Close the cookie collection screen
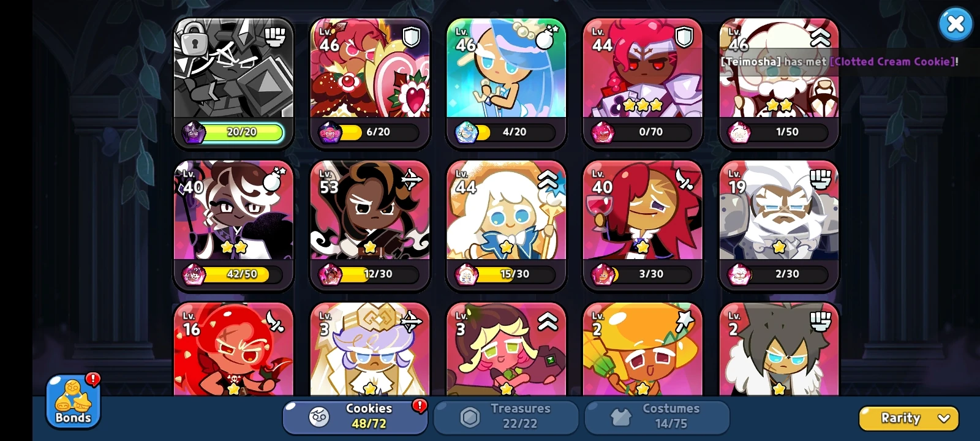The width and height of the screenshot is (980, 441). (956, 24)
